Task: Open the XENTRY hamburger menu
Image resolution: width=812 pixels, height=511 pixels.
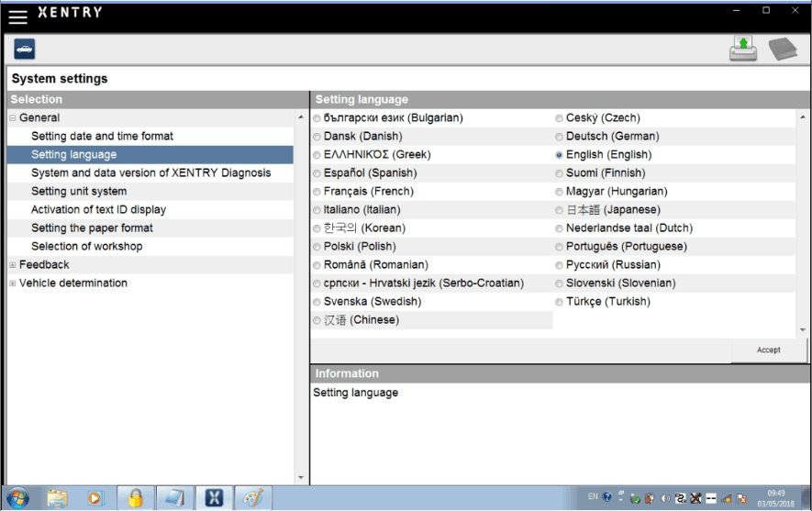Action: [17, 16]
